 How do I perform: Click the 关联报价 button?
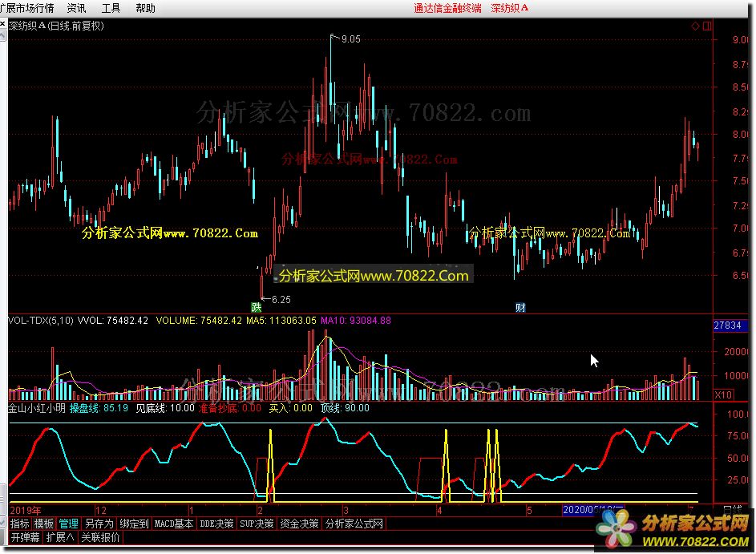pyautogui.click(x=100, y=537)
